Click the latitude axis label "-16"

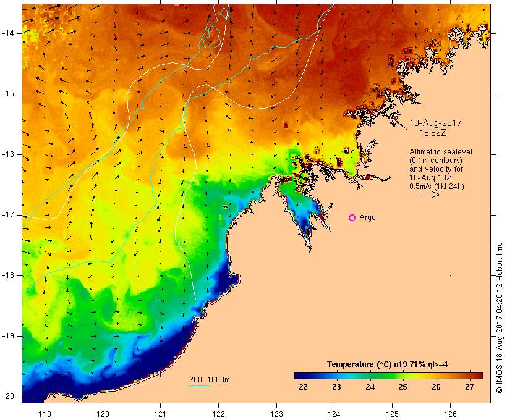pyautogui.click(x=8, y=154)
